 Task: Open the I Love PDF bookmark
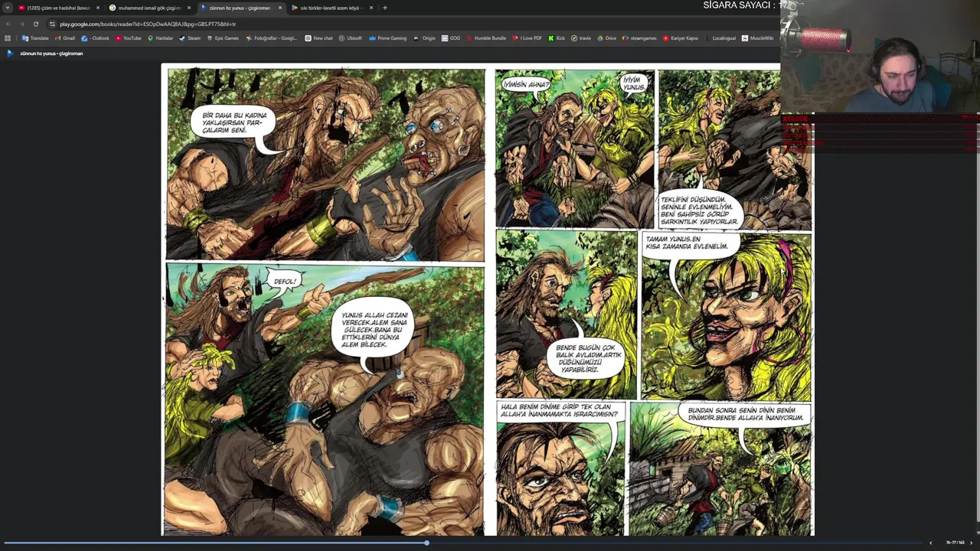pos(528,38)
